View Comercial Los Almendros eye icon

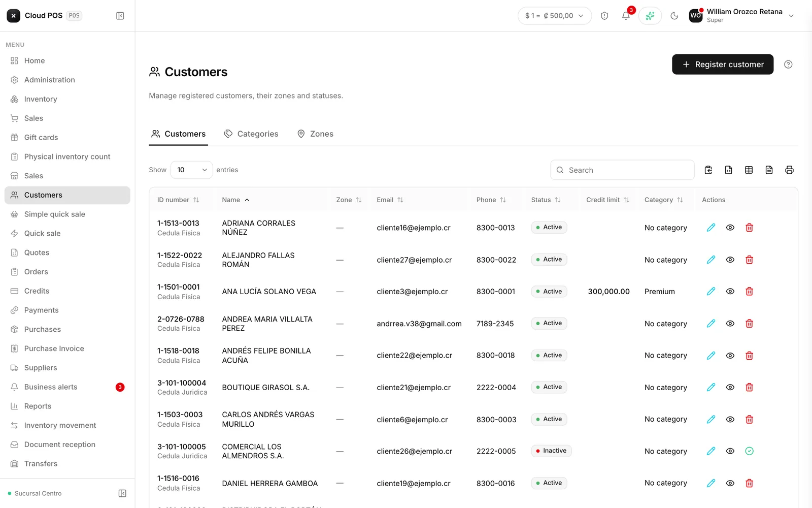pos(730,451)
